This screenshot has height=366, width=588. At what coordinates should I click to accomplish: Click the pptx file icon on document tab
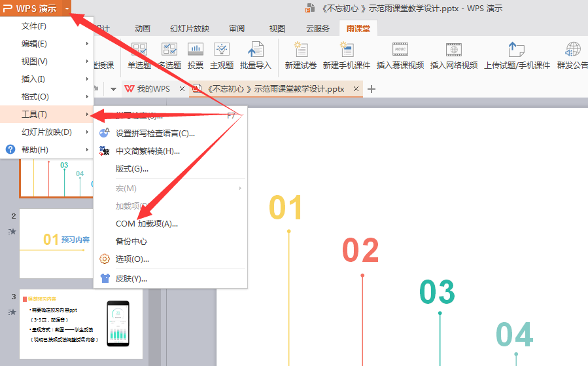coord(197,89)
